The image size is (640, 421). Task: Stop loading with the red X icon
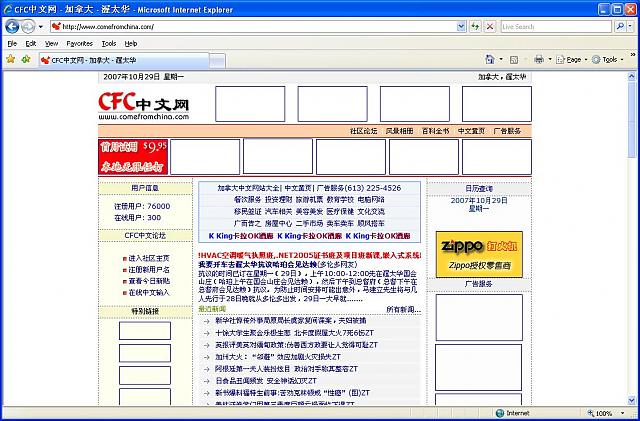490,27
